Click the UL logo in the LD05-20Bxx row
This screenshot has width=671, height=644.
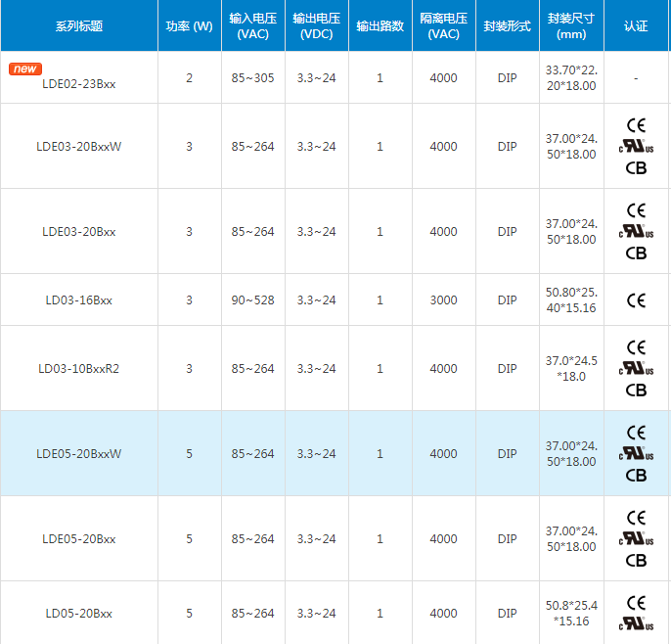tap(636, 622)
